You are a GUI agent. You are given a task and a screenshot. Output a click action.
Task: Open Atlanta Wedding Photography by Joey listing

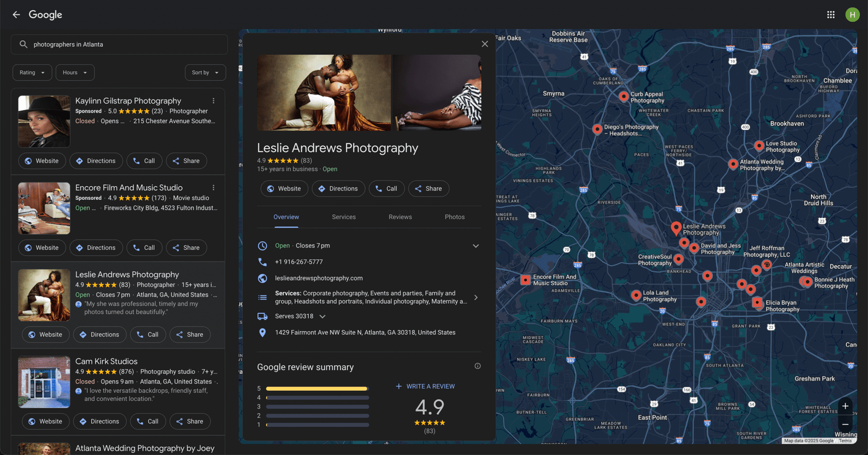pyautogui.click(x=145, y=448)
